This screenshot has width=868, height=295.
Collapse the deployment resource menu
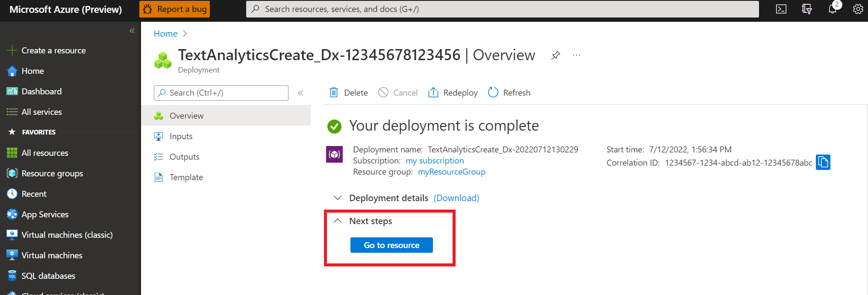(x=300, y=93)
